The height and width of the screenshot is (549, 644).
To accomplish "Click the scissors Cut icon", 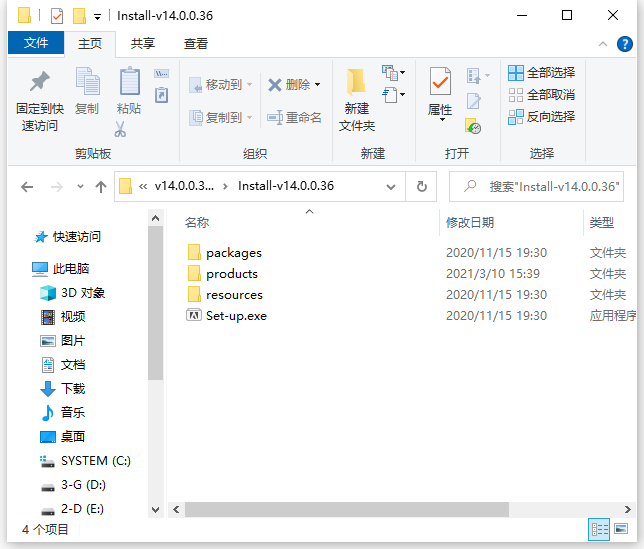I will pyautogui.click(x=120, y=129).
